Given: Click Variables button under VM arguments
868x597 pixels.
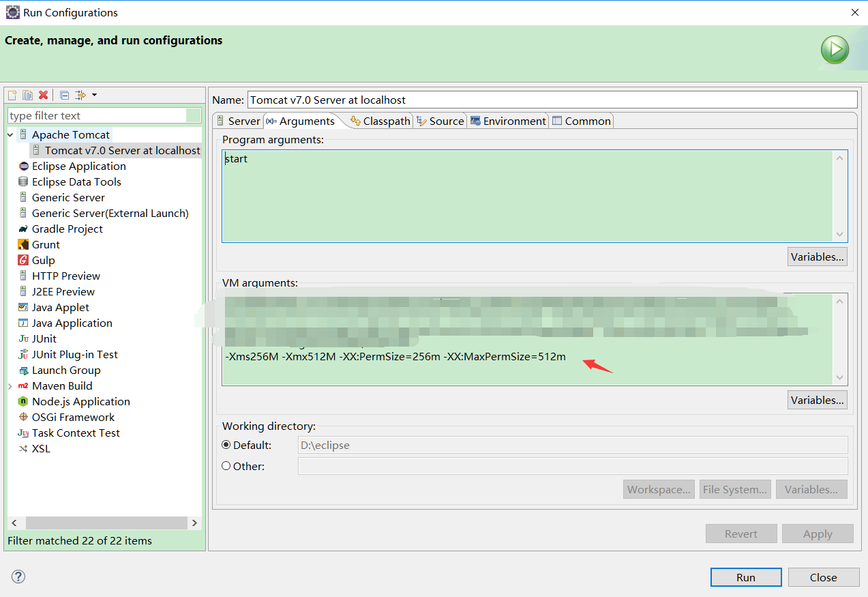Looking at the screenshot, I should click(818, 401).
